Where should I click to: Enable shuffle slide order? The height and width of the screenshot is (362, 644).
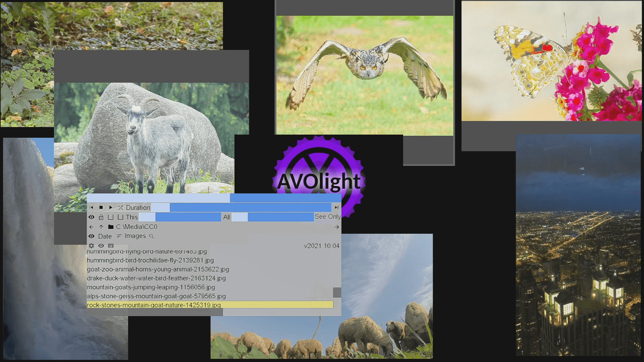(x=120, y=207)
